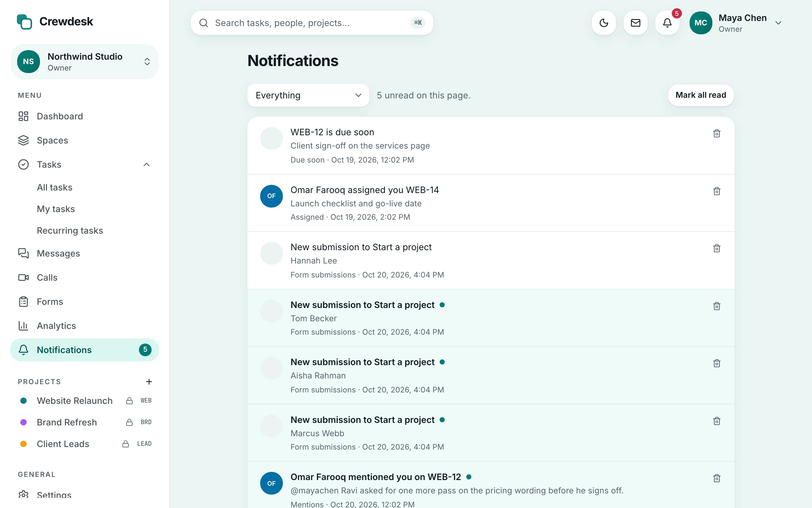Click the lock icon next to Brand Refresh
812x508 pixels.
coord(129,422)
